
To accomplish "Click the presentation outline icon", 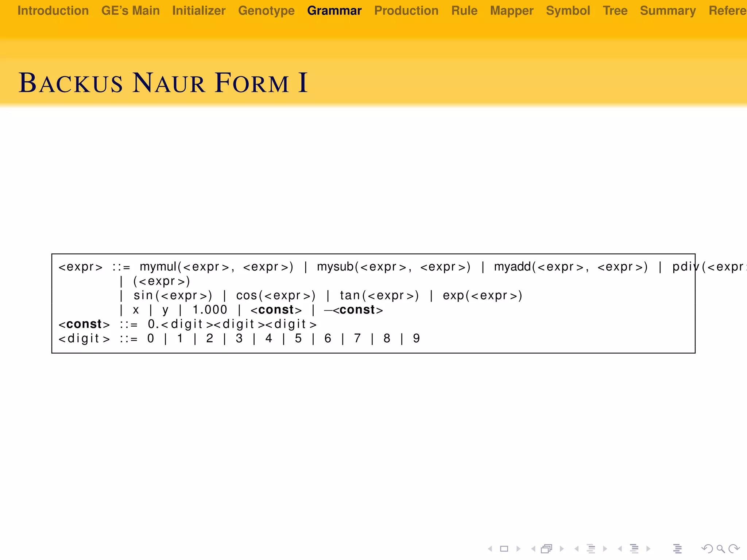I will tap(677, 549).
